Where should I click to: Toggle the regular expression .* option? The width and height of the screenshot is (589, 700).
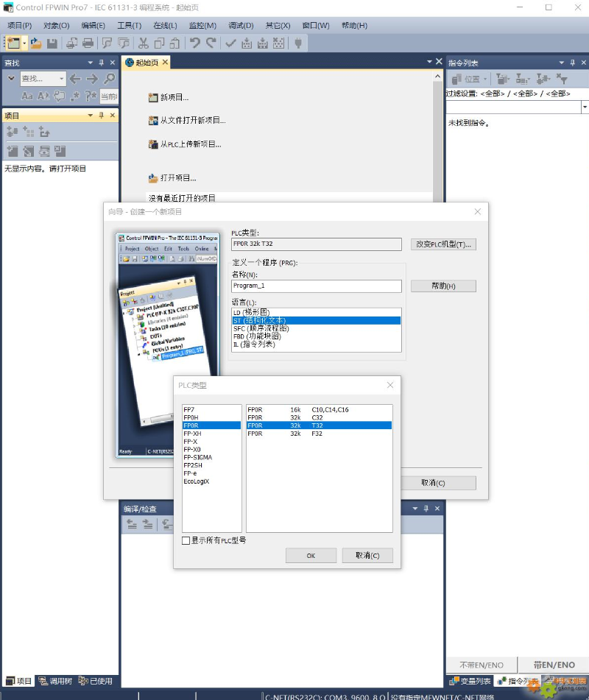75,96
